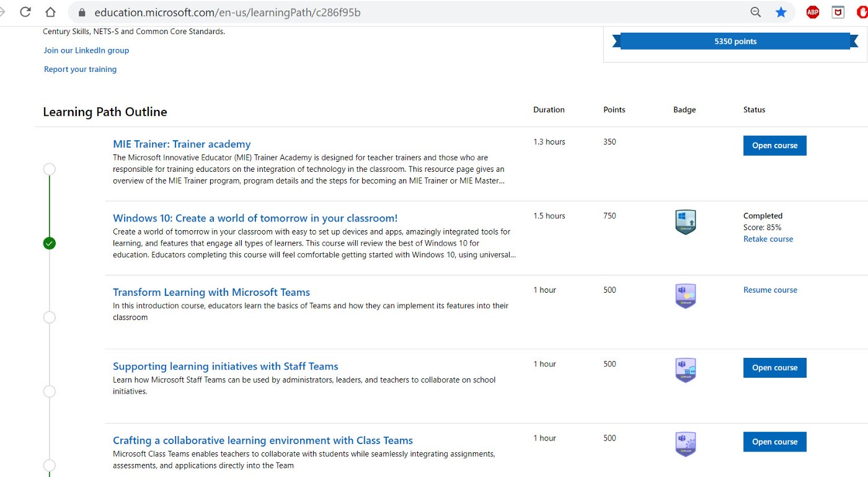Open the McAfee WebAdvisor extension icon
Viewport: 868px width, 477px height.
(838, 12)
